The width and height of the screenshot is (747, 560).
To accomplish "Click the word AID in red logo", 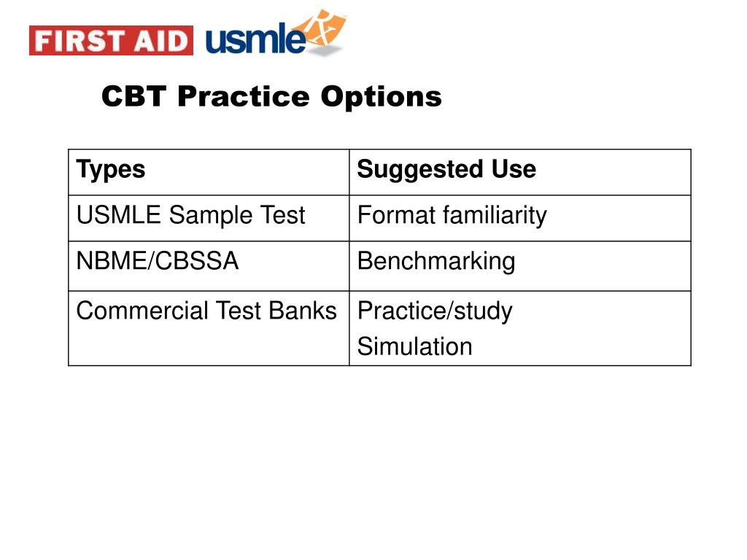I will tap(160, 41).
